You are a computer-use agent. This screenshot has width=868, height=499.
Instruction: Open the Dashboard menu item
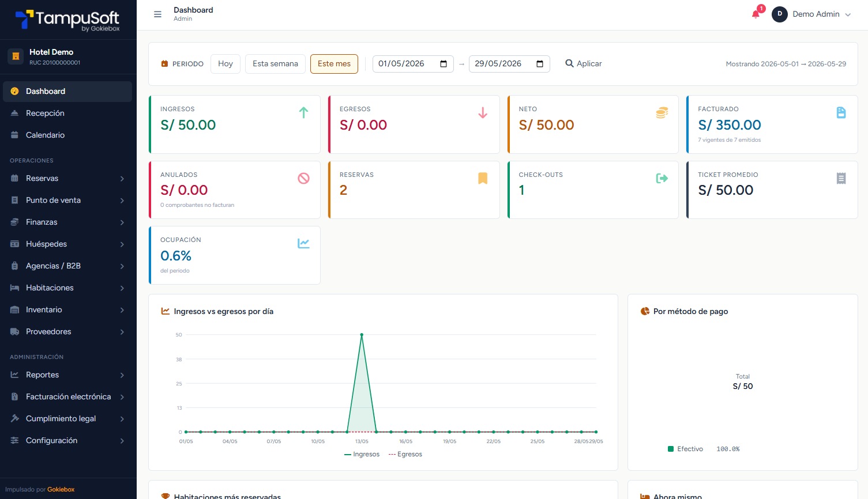pos(67,92)
